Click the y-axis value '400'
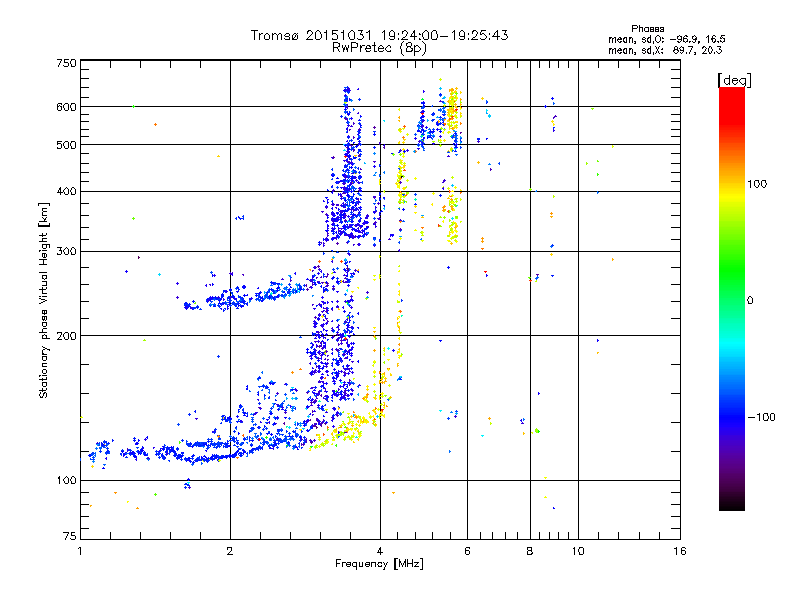This screenshot has height=600, width=800. pyautogui.click(x=67, y=192)
